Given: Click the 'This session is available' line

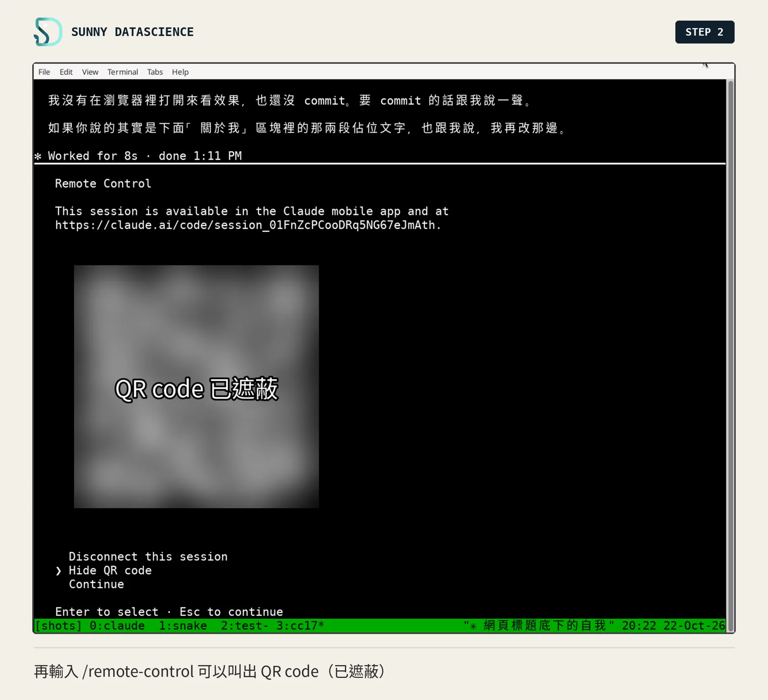Looking at the screenshot, I should [252, 211].
